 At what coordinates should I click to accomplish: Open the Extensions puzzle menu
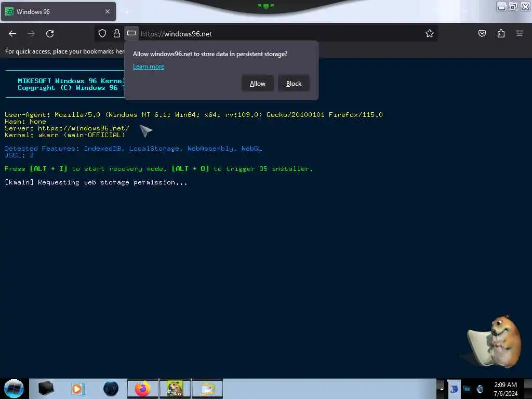[501, 33]
